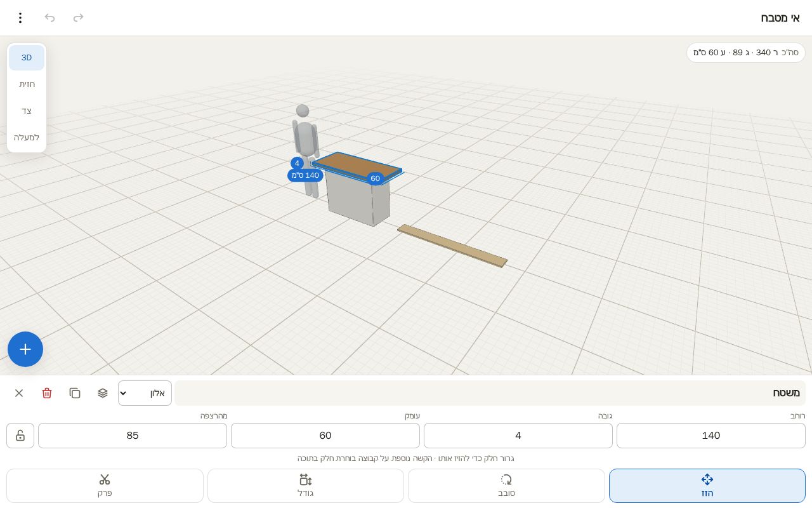Click the מהרצפה floor offset field showing 85
This screenshot has width=812, height=508.
pyautogui.click(x=133, y=436)
